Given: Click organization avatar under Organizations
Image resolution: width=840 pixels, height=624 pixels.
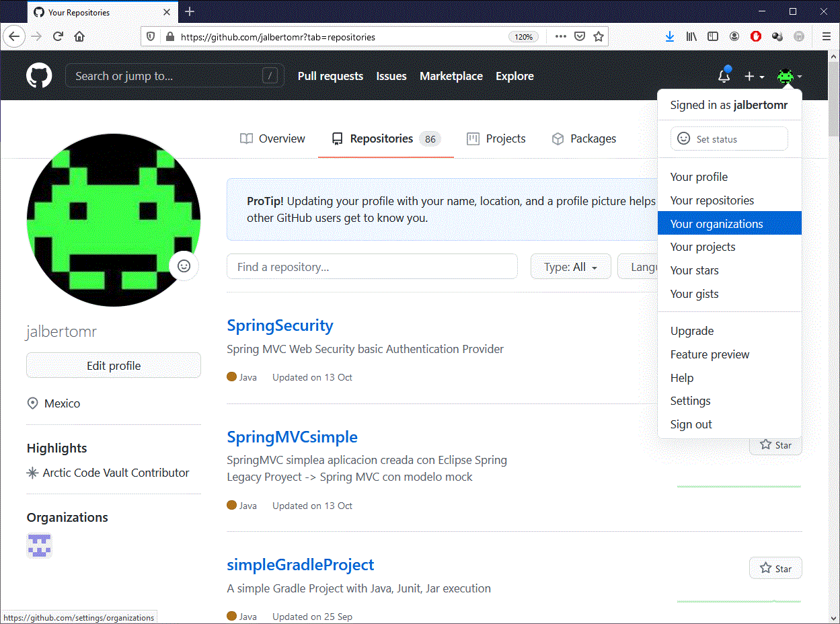Looking at the screenshot, I should coord(40,545).
